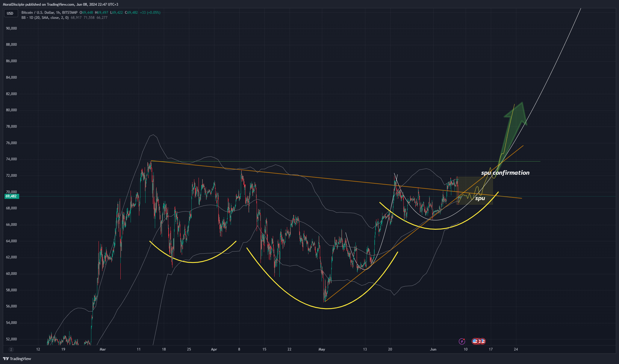Screen dimensions: 619x364
Task: Click the high value H69,497
Action: [102, 13]
